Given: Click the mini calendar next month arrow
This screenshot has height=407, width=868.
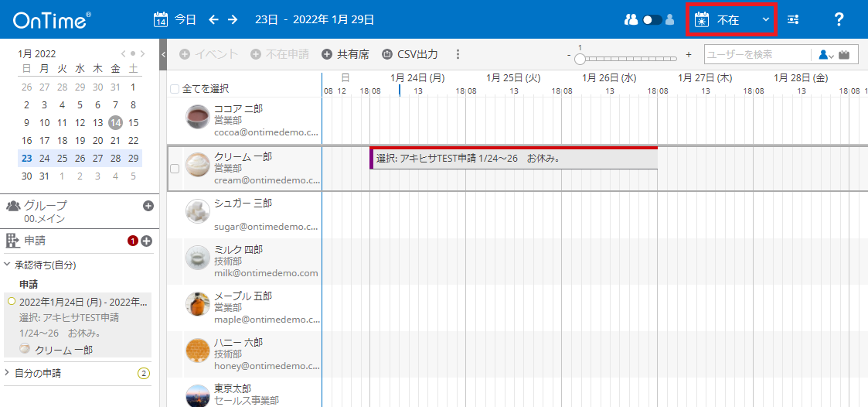Looking at the screenshot, I should (142, 54).
